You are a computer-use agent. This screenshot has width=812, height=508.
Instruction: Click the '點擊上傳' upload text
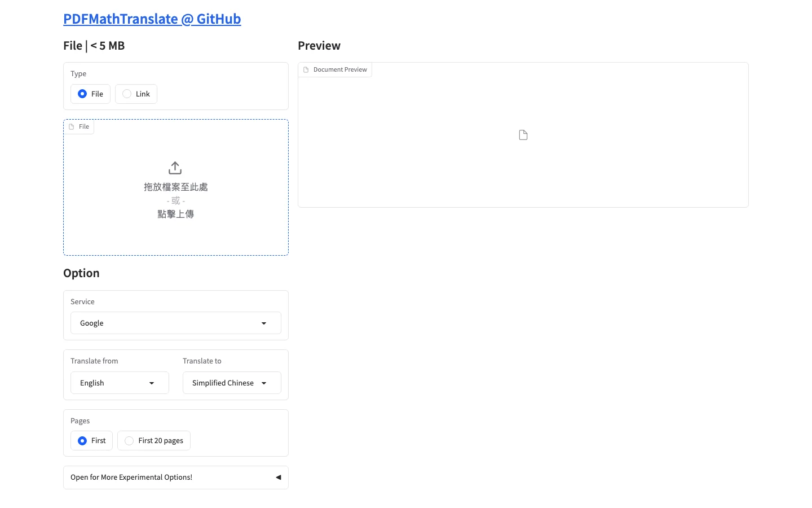pos(176,214)
